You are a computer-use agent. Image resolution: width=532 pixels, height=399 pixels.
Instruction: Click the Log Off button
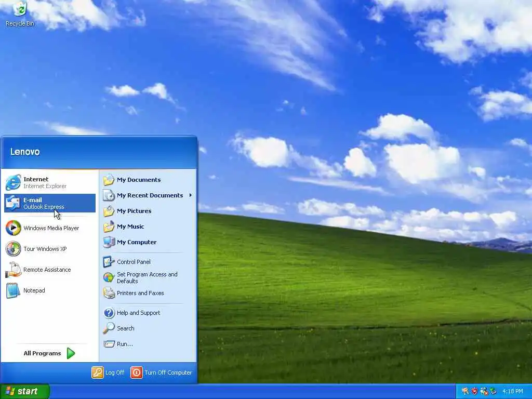point(108,373)
